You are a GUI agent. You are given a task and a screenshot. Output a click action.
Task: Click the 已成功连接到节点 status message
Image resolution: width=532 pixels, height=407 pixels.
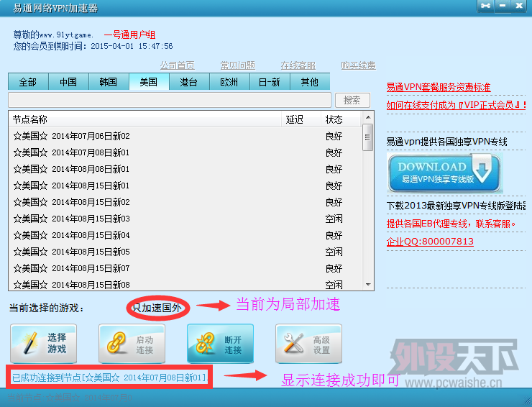109,378
